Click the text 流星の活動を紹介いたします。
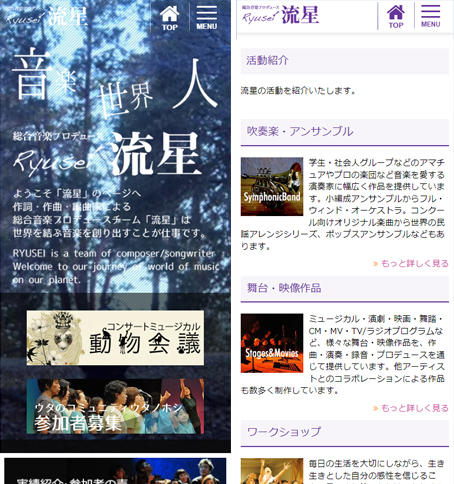This screenshot has width=454, height=484. [298, 91]
